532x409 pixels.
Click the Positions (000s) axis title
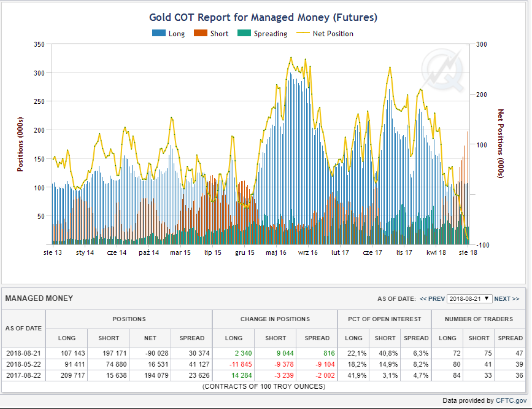tap(20, 144)
